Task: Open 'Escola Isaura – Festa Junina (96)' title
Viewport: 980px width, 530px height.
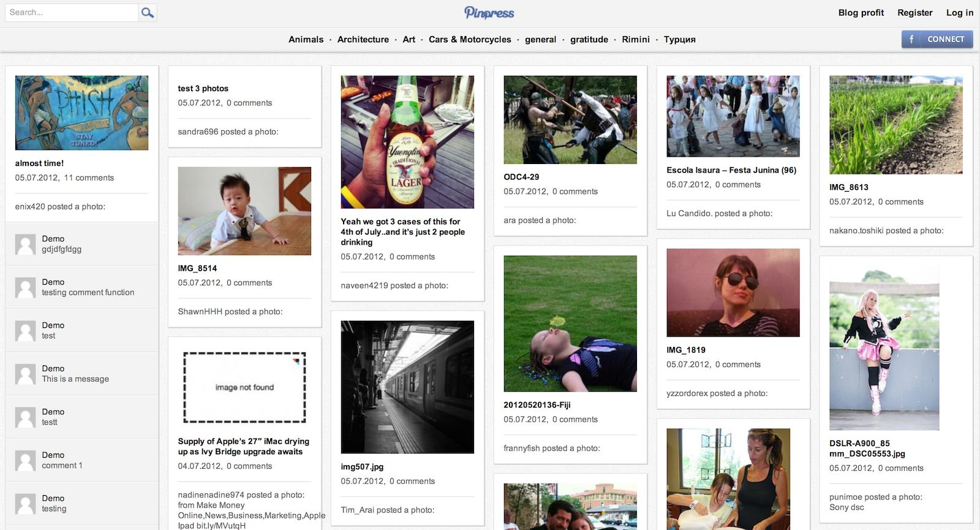Action: pos(731,170)
